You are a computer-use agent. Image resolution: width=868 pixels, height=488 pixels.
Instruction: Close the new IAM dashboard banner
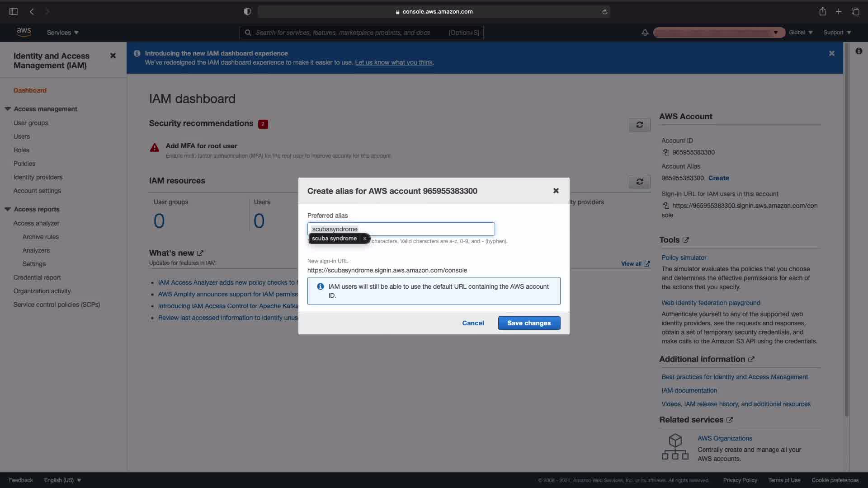831,53
